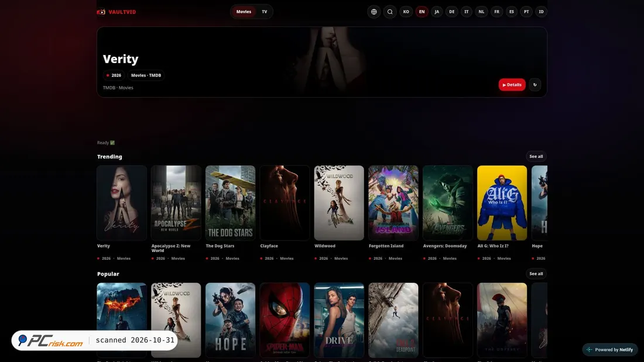Image resolution: width=644 pixels, height=362 pixels.
Task: Select FR language
Action: (496, 12)
